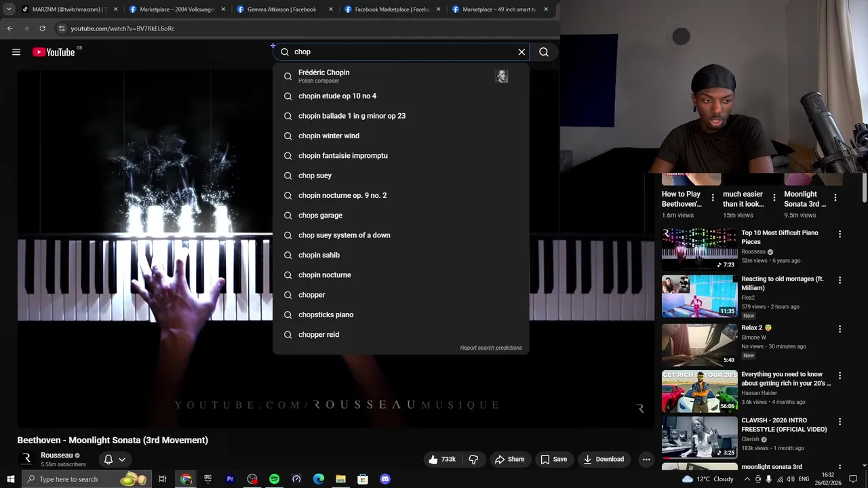The image size is (868, 488).
Task: Open the three-dot menu for CLAVISH 2026 Intro Freestyle
Action: [x=840, y=422]
